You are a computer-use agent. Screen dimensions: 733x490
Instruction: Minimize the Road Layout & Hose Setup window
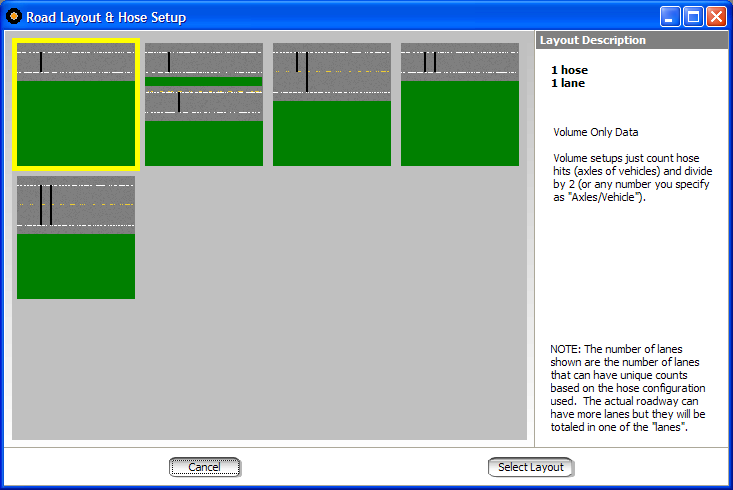(x=670, y=17)
